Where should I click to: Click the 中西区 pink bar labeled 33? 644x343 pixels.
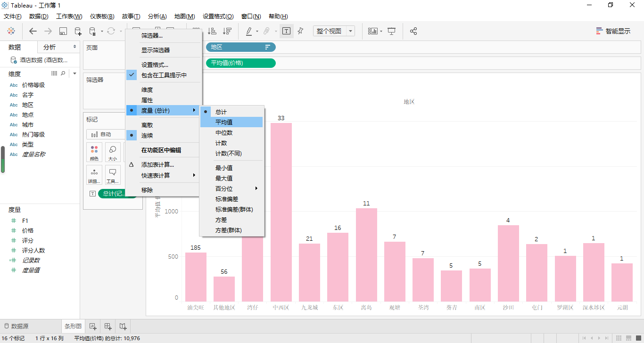281,212
